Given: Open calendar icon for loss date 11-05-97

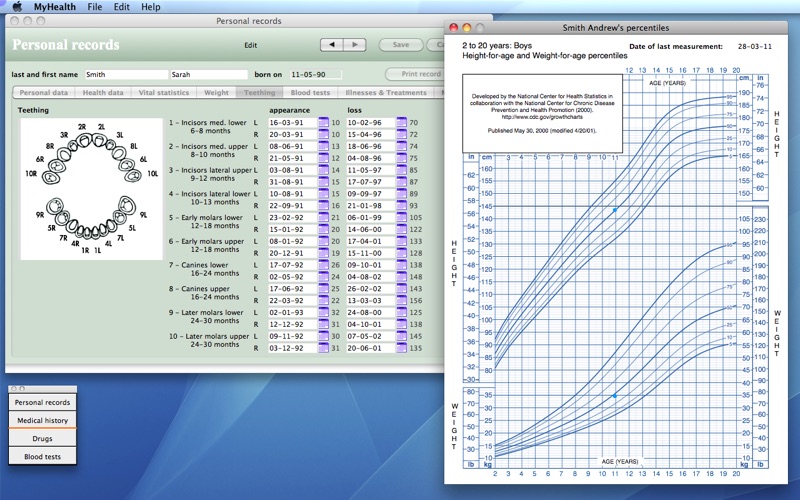Looking at the screenshot, I should point(402,170).
